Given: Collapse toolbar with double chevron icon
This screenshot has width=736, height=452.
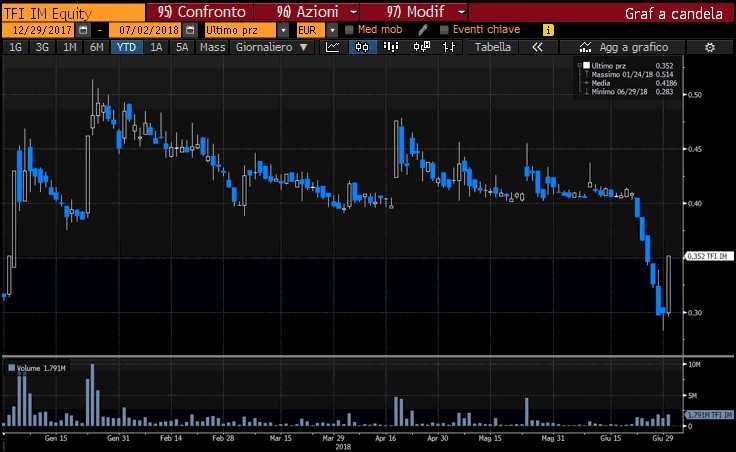Looking at the screenshot, I should click(537, 47).
